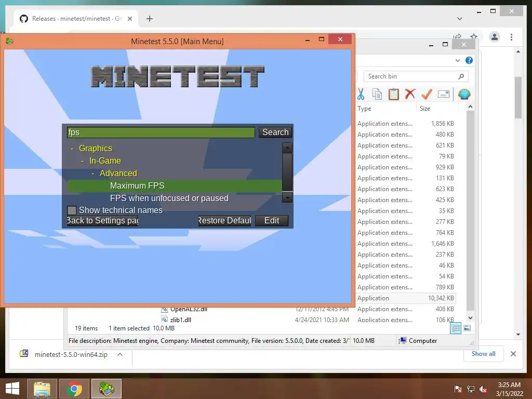Switch Explorer to details view icon
This screenshot has height=399, width=532.
[455, 328]
